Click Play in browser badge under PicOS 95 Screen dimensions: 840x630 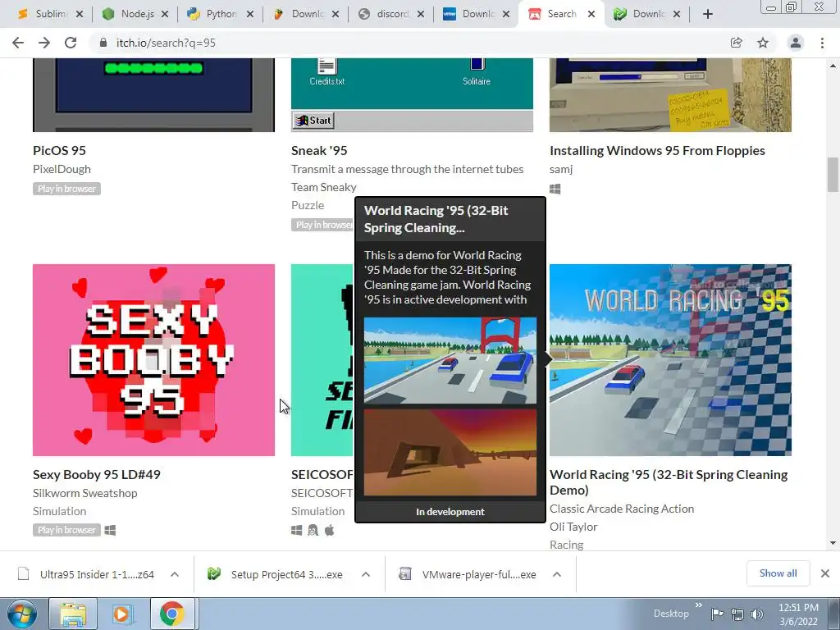point(66,189)
